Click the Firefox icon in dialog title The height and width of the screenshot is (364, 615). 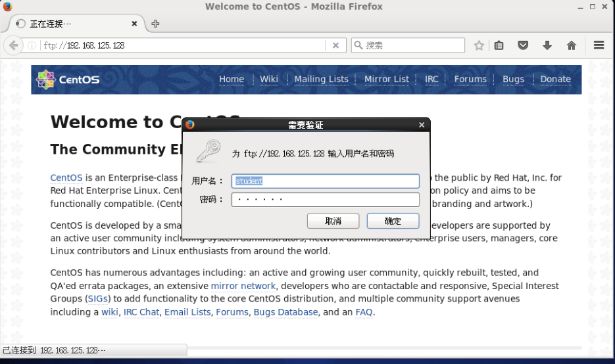190,125
